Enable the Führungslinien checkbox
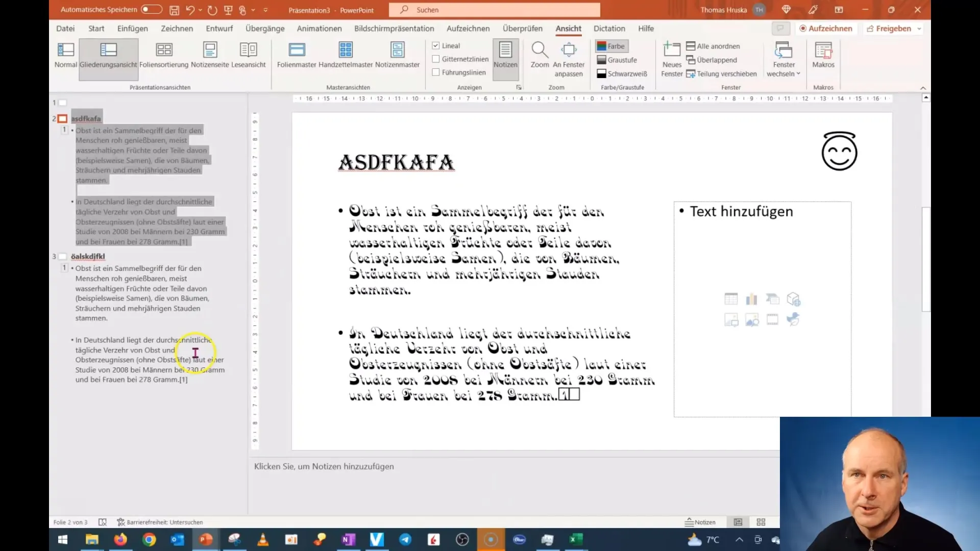 pyautogui.click(x=436, y=72)
